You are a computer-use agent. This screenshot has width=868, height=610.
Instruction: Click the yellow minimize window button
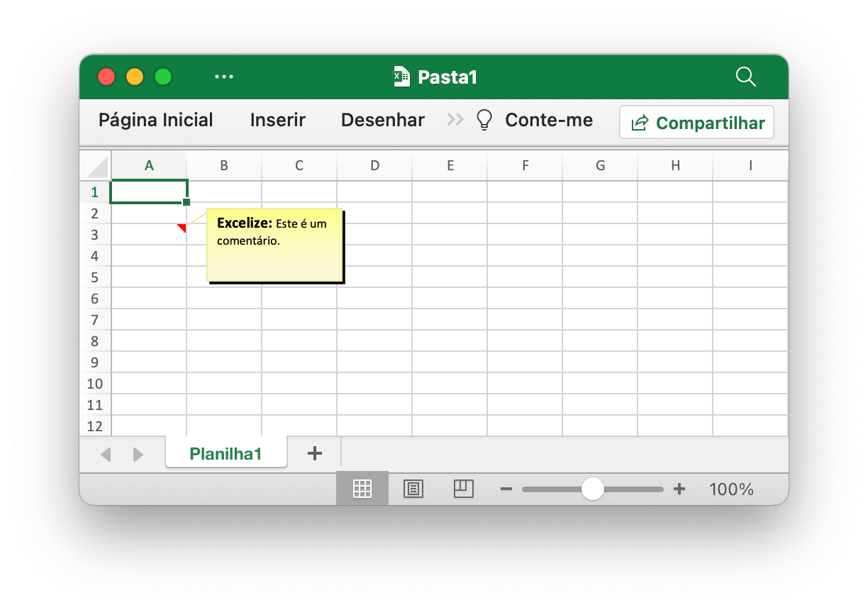(x=135, y=77)
